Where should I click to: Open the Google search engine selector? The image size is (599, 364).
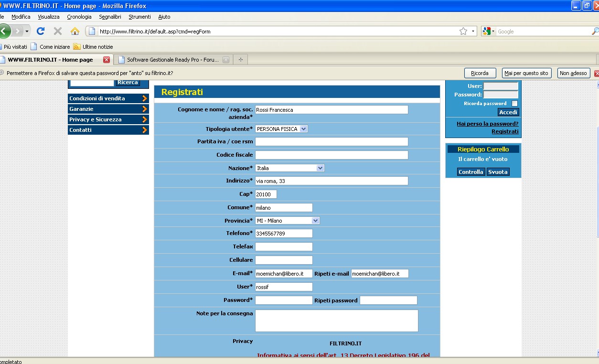point(489,32)
